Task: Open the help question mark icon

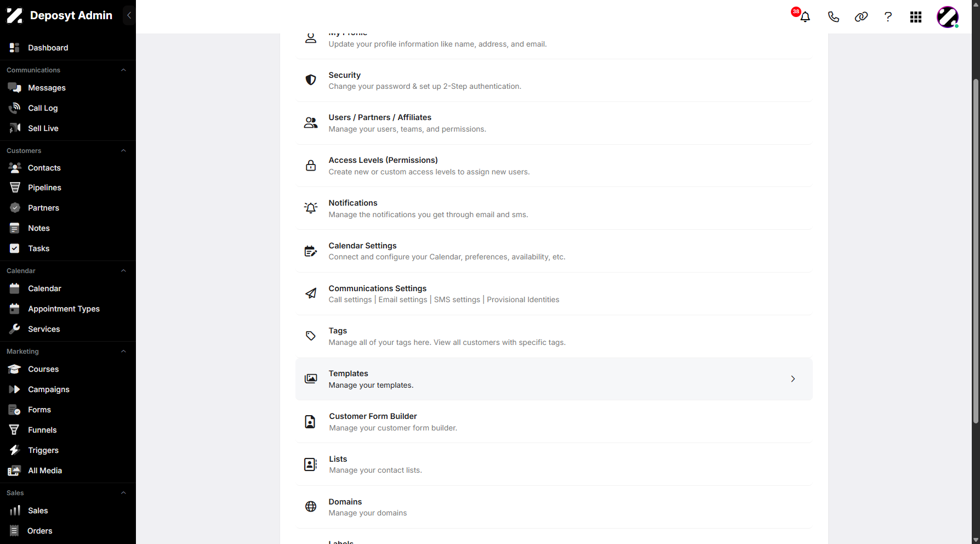Action: point(888,17)
